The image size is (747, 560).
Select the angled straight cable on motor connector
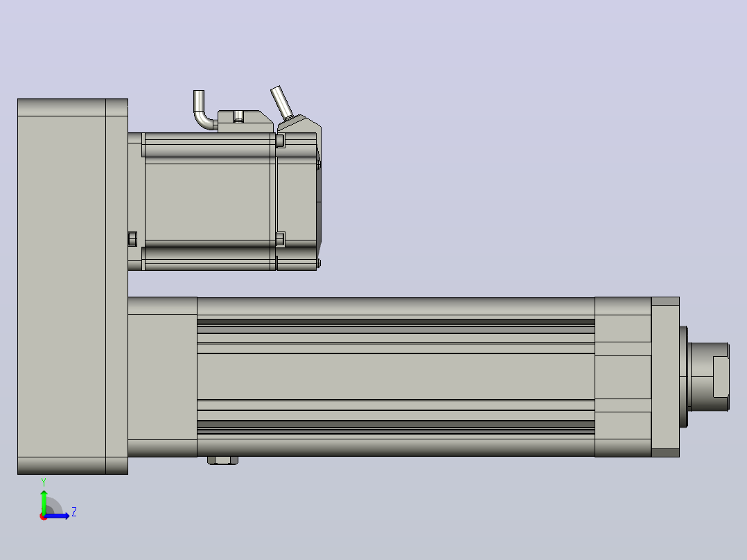281,103
